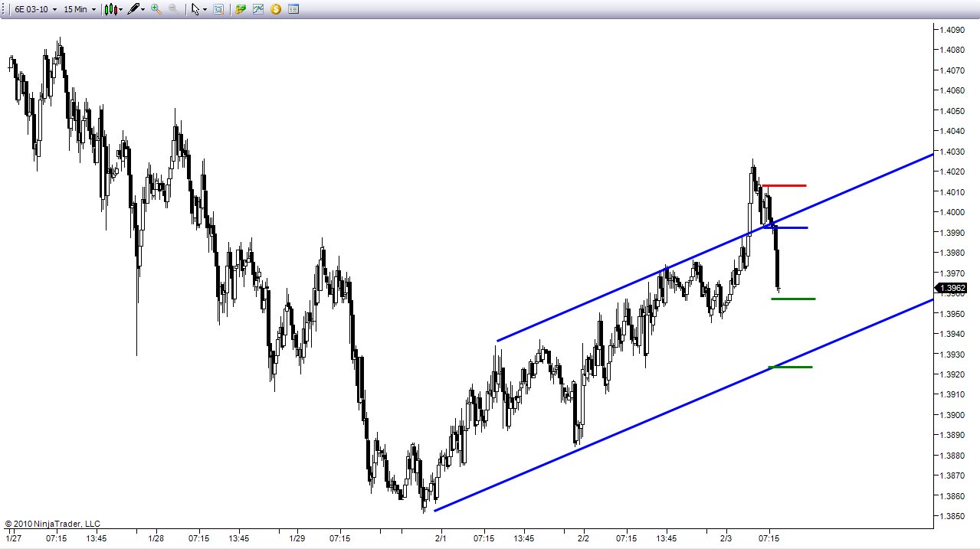This screenshot has height=549, width=980.
Task: Expand the cursor type dropdown arrow
Action: [205, 10]
